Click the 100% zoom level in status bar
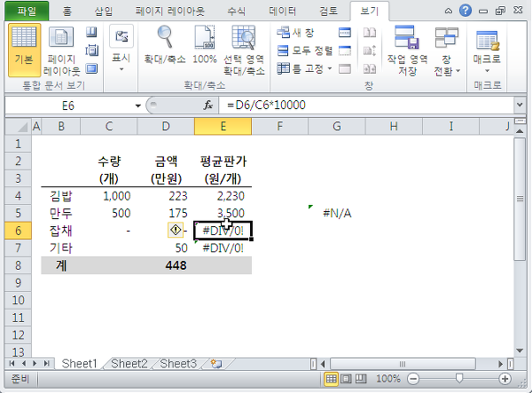Screen dimensions: 532x393 coord(387,379)
